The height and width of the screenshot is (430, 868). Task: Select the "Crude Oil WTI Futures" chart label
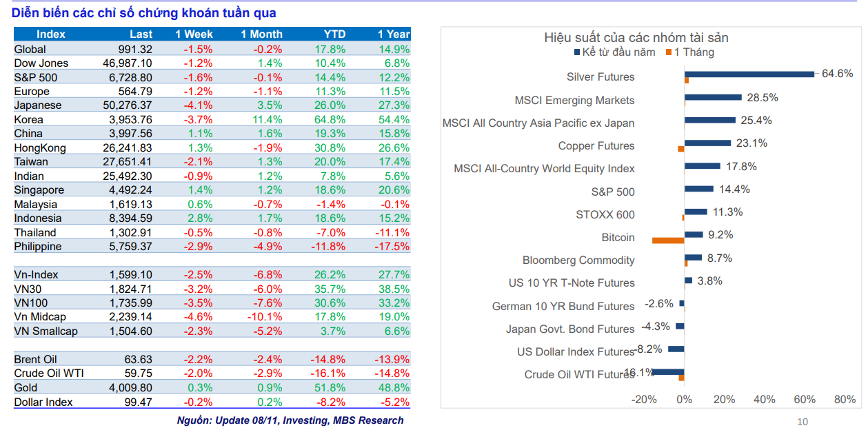[x=579, y=375]
